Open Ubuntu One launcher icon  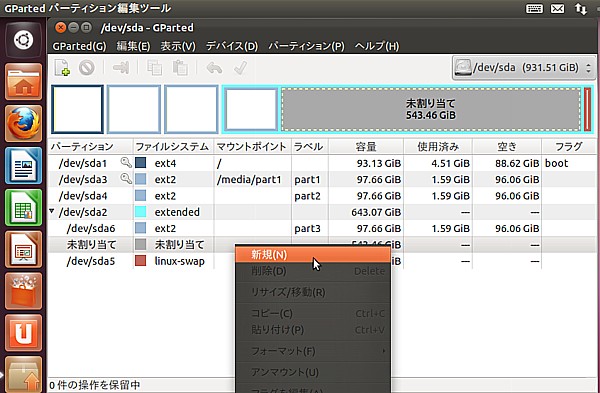[24, 333]
